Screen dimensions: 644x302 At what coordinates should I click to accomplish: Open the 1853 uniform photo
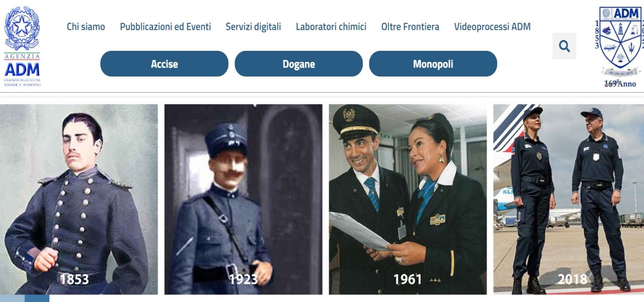(79, 199)
